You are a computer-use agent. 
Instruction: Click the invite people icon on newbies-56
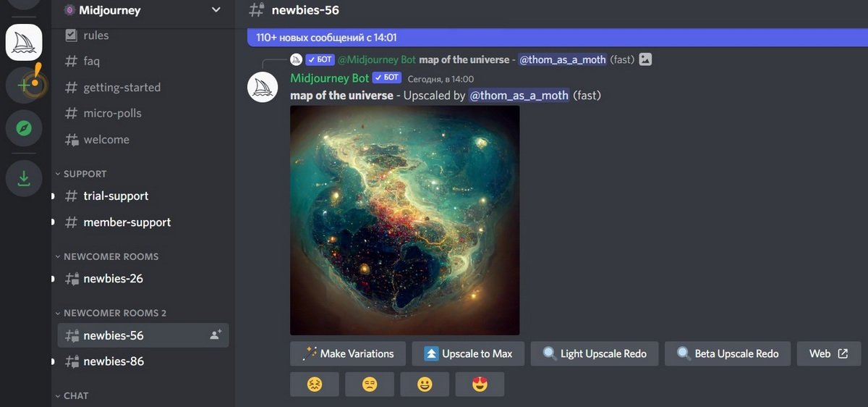(x=216, y=335)
